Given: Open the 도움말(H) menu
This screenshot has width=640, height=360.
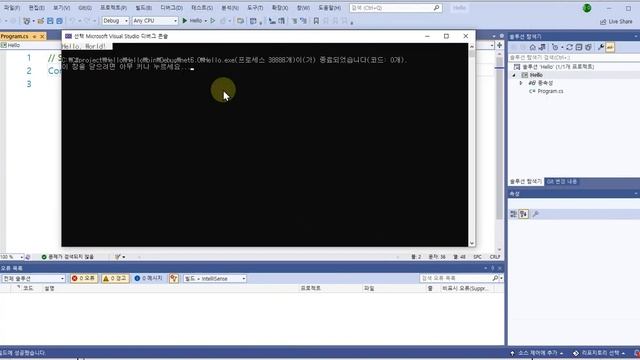Looking at the screenshot, I should tap(329, 8).
